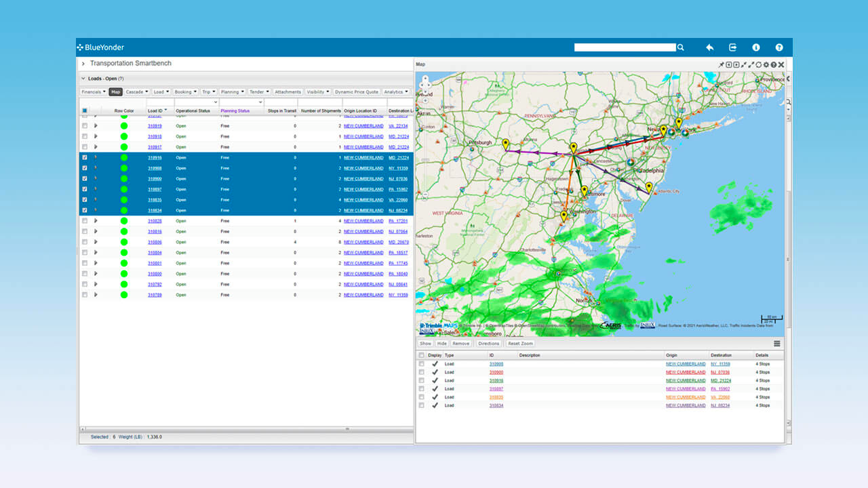The width and height of the screenshot is (868, 488).
Task: Open load ID 310828 link
Action: click(x=155, y=221)
